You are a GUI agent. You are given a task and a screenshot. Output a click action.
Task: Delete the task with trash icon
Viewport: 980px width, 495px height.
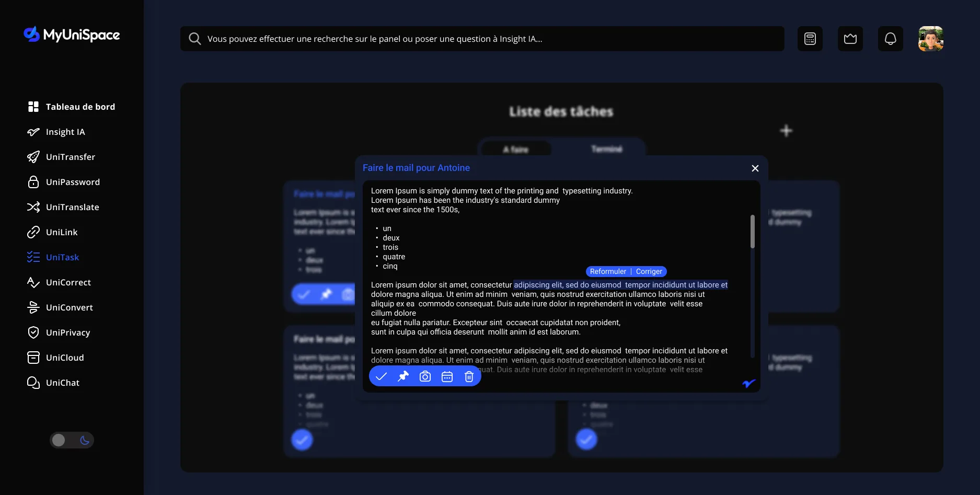(x=469, y=376)
